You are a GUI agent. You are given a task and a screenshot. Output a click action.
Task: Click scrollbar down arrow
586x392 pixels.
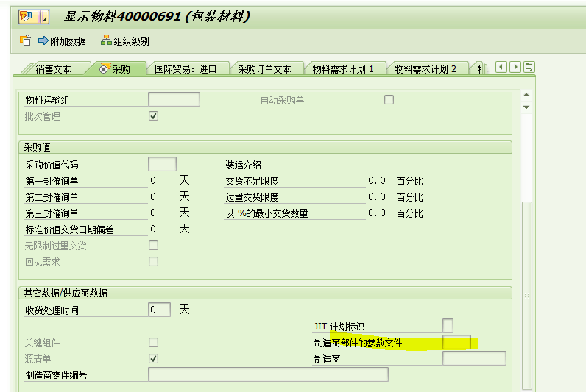pos(526,107)
